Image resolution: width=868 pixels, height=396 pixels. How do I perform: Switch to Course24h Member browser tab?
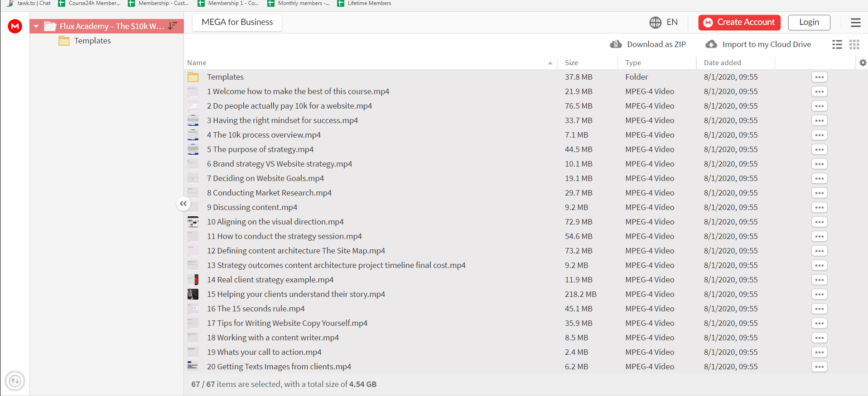point(90,4)
